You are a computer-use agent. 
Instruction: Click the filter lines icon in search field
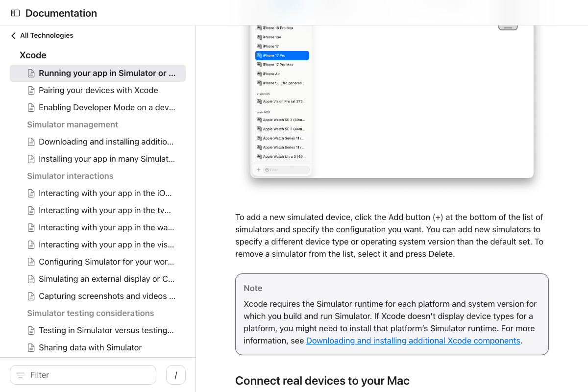20,375
